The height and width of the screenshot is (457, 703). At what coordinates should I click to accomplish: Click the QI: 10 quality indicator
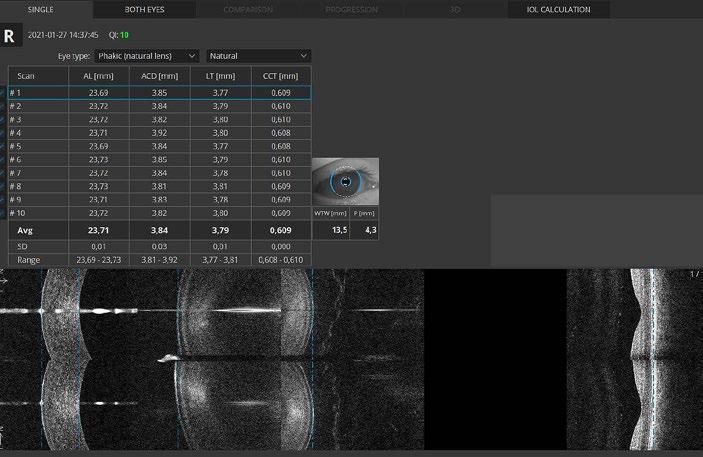tap(119, 35)
